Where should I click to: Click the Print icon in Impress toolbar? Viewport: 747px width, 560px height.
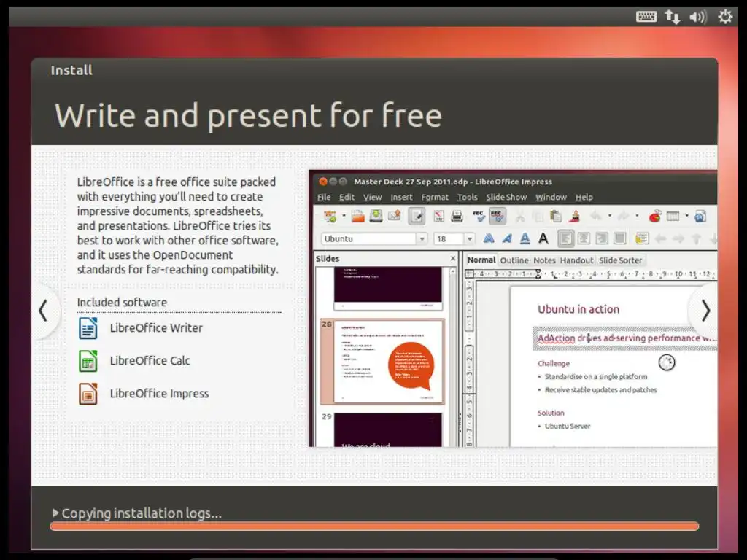click(457, 216)
